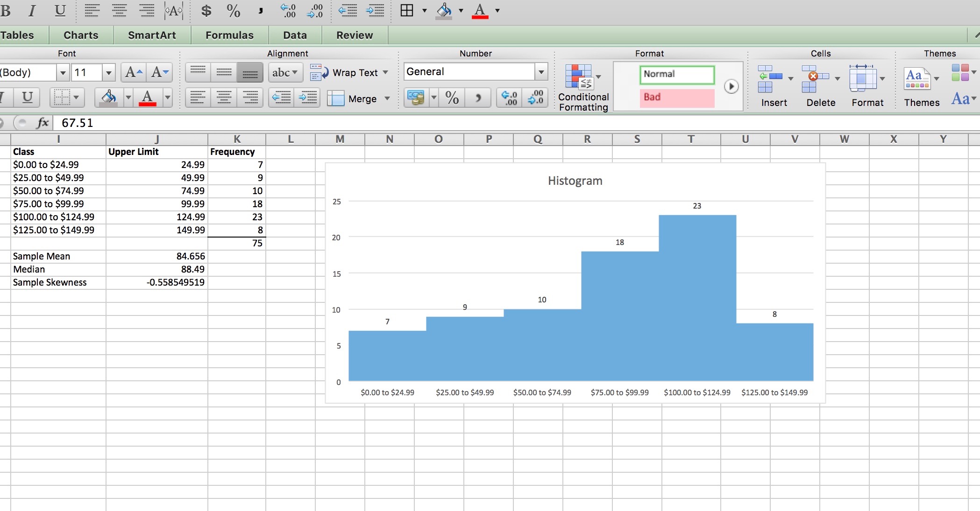Expand the Merge options dropdown arrow
The height and width of the screenshot is (511, 980).
click(387, 98)
